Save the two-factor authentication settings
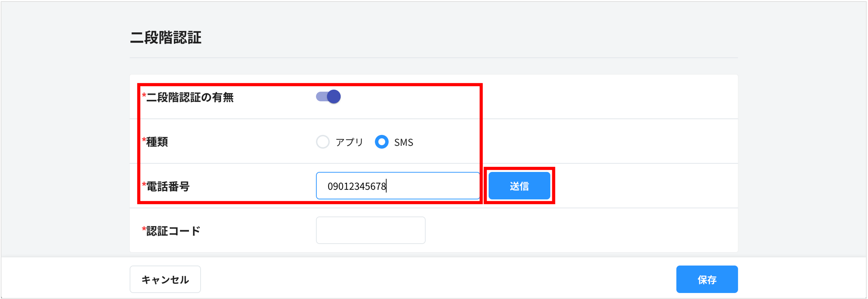This screenshot has height=299, width=868. [707, 279]
